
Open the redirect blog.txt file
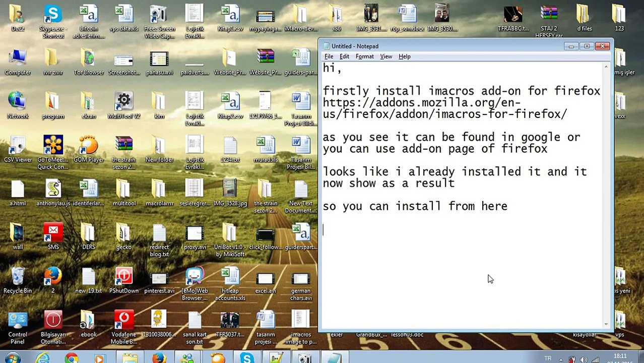point(159,240)
